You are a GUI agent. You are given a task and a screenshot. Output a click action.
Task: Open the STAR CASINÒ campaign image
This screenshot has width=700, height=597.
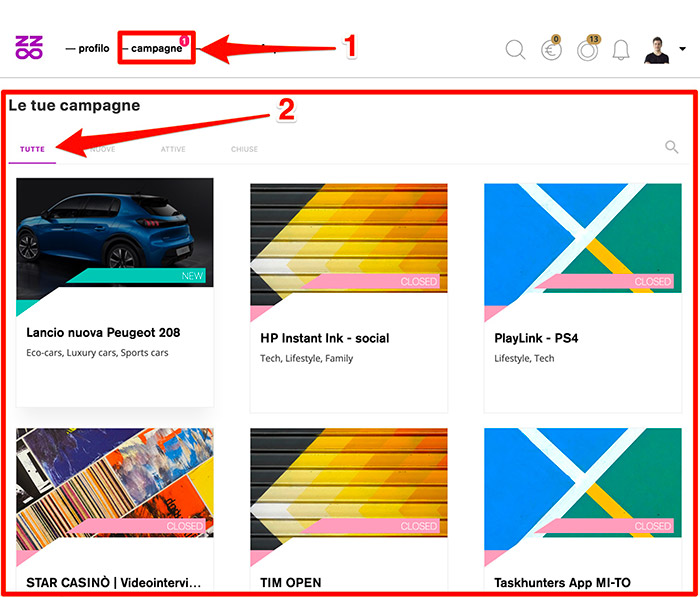point(115,483)
